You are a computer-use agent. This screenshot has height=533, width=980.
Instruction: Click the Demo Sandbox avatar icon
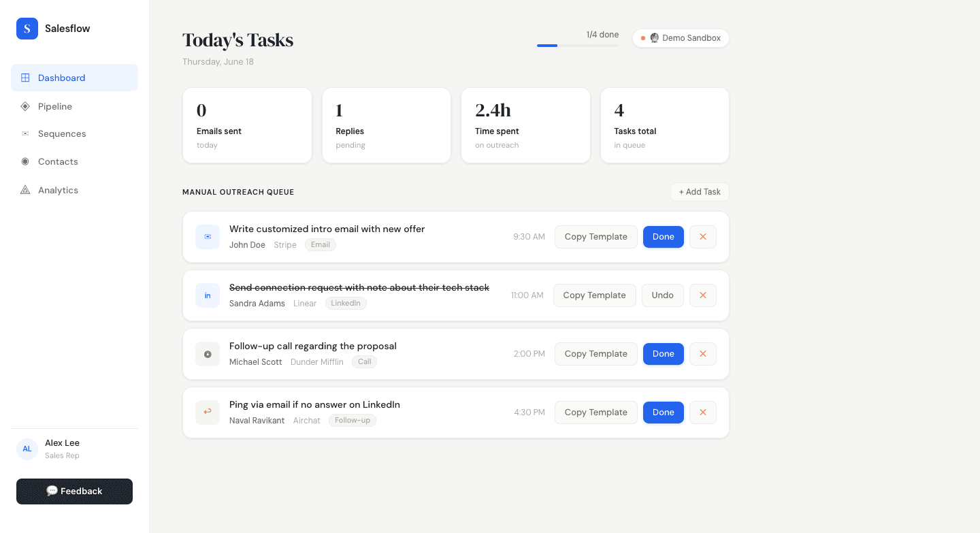655,38
